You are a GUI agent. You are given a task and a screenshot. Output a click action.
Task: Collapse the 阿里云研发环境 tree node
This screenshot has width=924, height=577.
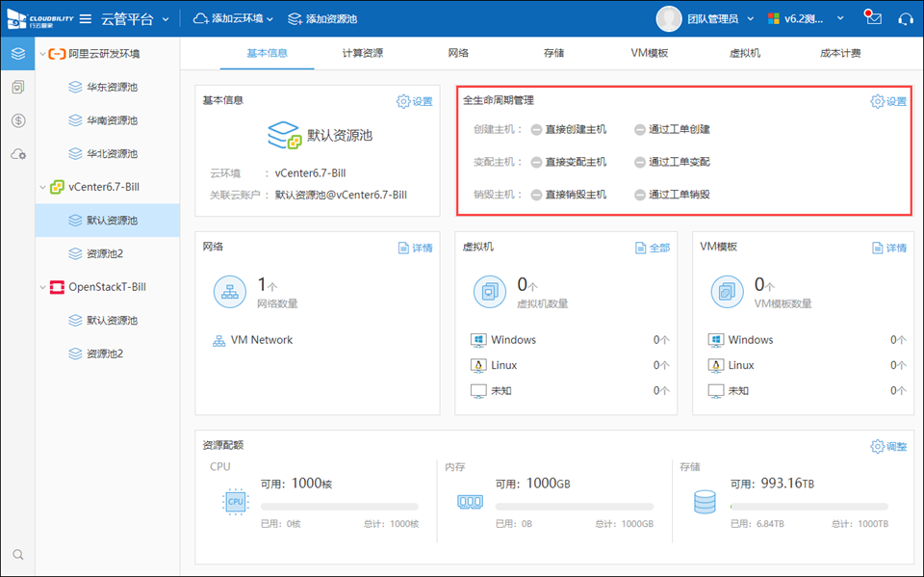tap(41, 54)
